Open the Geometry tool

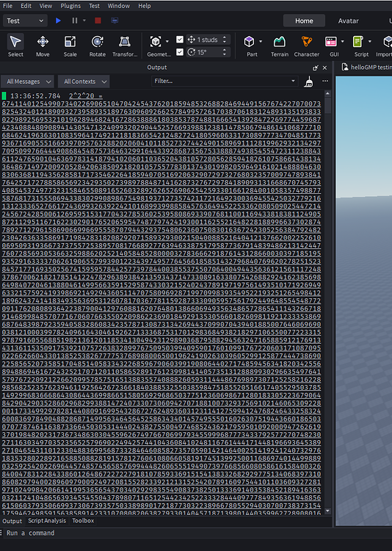pyautogui.click(x=156, y=46)
